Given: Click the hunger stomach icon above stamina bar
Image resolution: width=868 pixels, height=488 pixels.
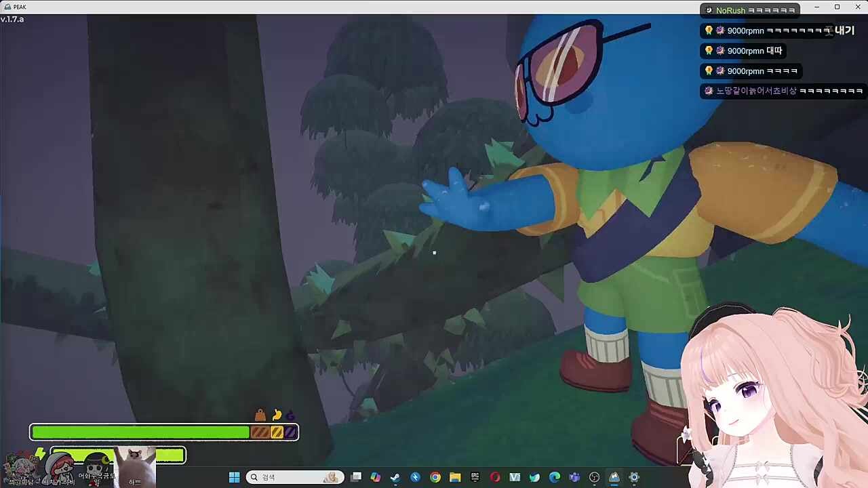Looking at the screenshot, I should tap(277, 415).
